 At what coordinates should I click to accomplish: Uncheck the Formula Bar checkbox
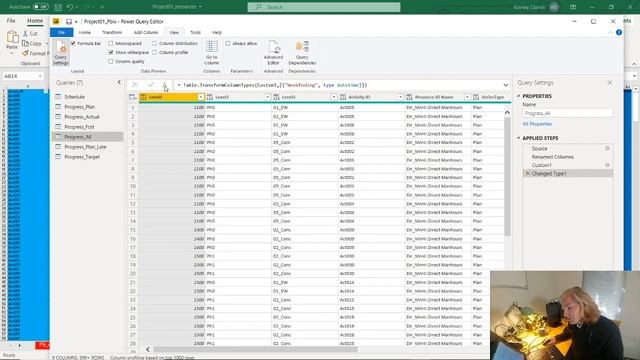point(73,43)
